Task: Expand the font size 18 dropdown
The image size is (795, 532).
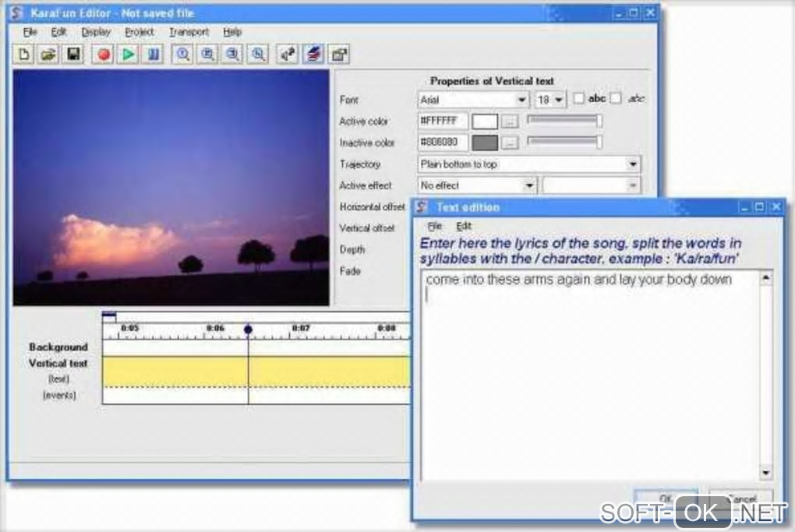Action: click(558, 100)
